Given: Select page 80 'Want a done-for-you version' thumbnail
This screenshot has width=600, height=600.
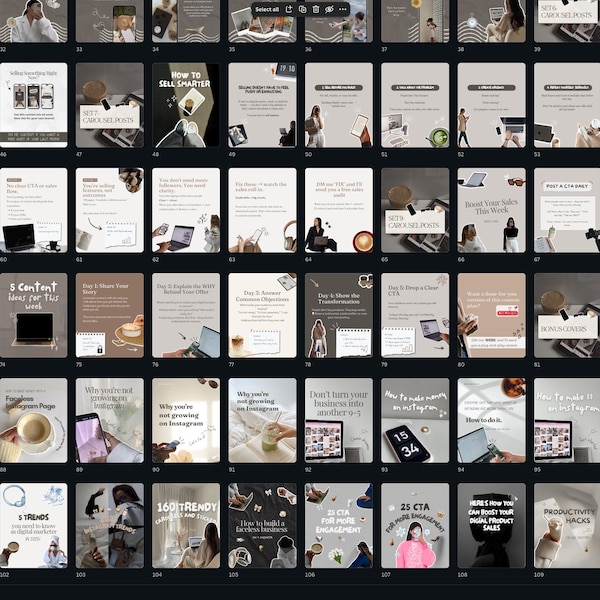Looking at the screenshot, I should point(492,315).
